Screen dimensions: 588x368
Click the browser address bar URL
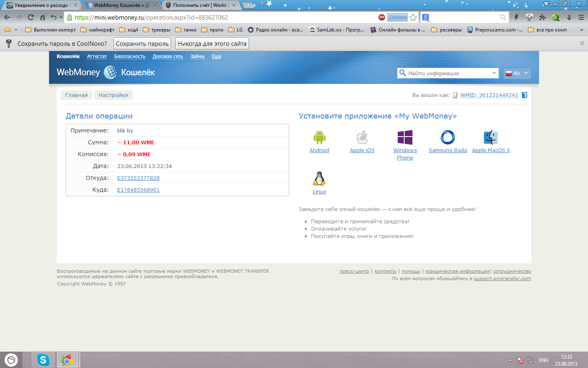(151, 17)
